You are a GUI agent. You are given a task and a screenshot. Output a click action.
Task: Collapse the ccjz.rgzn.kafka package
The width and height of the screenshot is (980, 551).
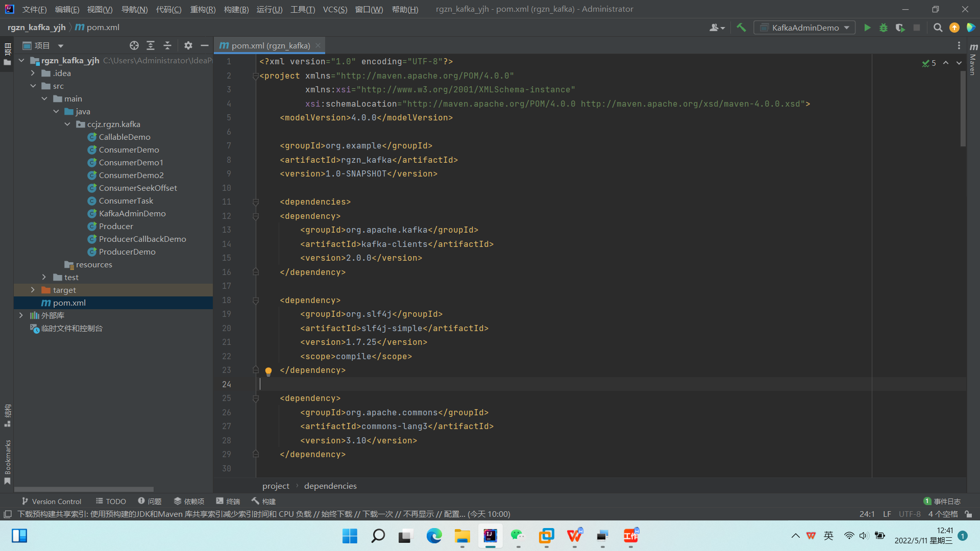coord(67,124)
